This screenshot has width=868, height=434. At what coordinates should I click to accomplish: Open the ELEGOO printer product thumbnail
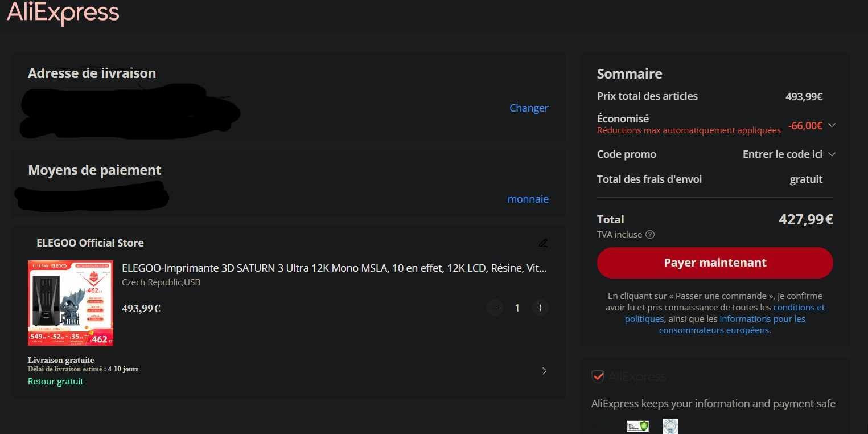(x=71, y=303)
